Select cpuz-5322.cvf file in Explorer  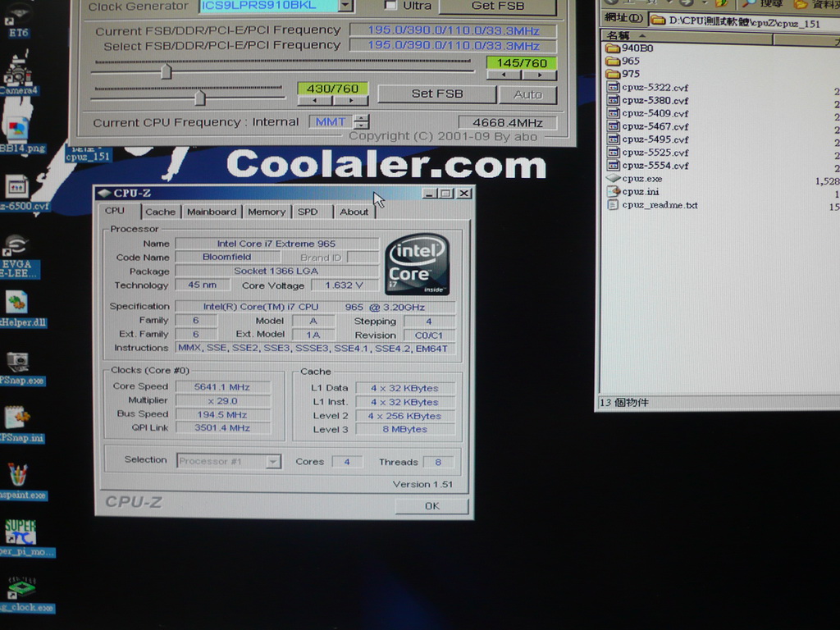[x=648, y=87]
